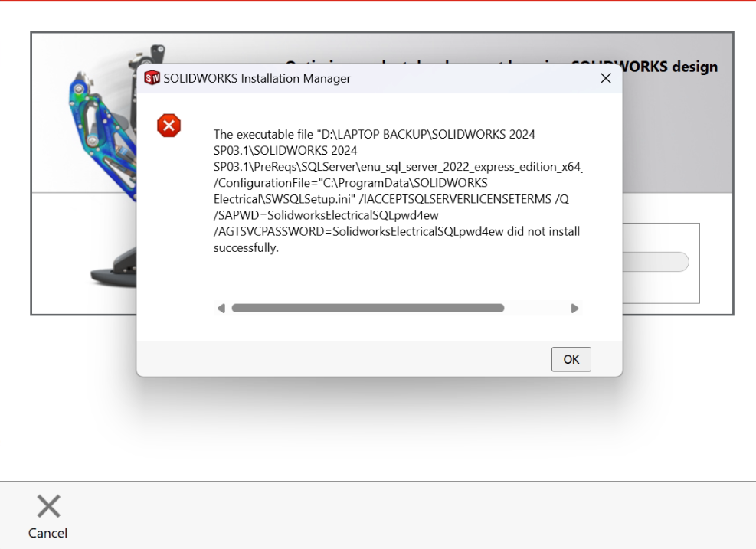
Task: Close the SOLIDWORKS Installation Manager dialog
Action: (x=606, y=78)
